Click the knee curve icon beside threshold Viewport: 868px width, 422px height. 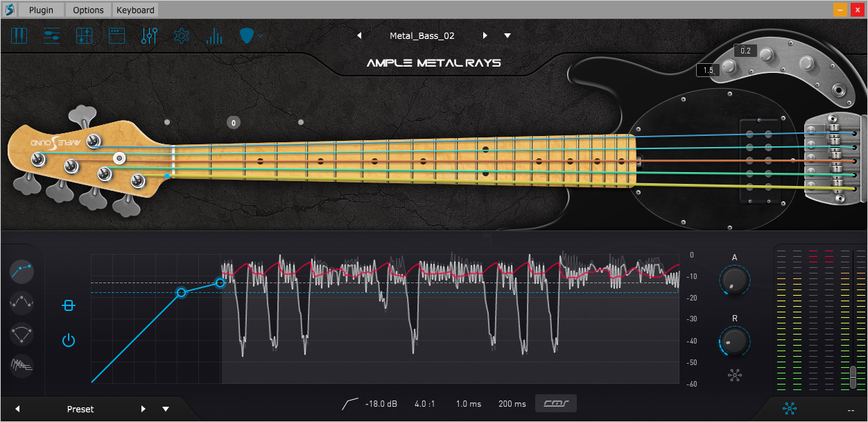(x=351, y=403)
